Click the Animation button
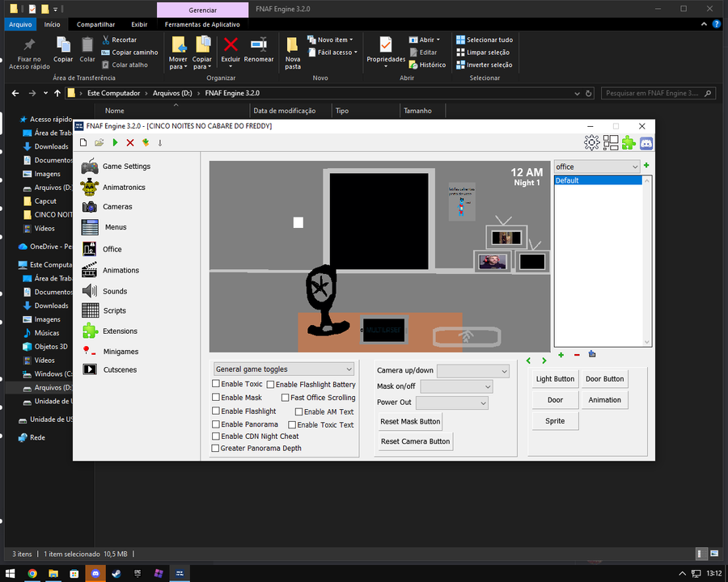The width and height of the screenshot is (728, 582). tap(604, 399)
